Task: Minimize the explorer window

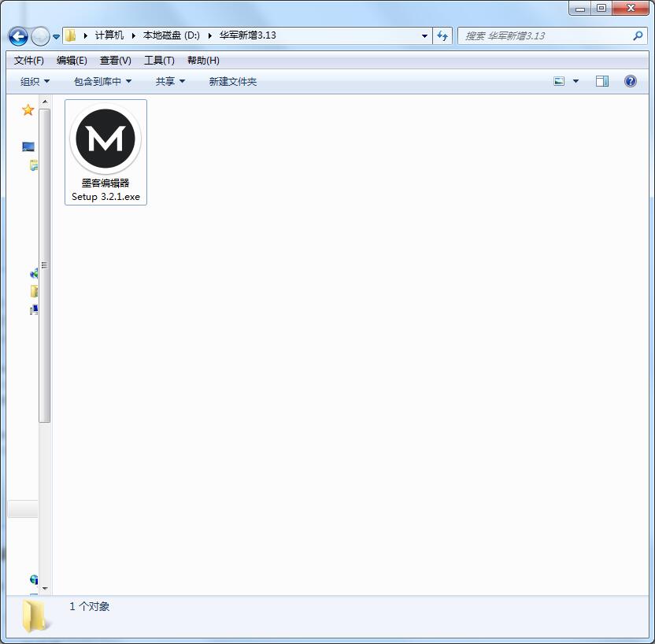Action: point(579,9)
